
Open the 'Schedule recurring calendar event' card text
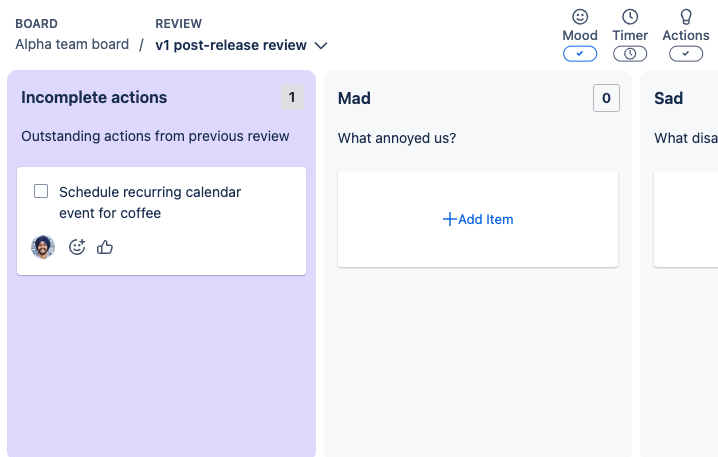tap(150, 202)
